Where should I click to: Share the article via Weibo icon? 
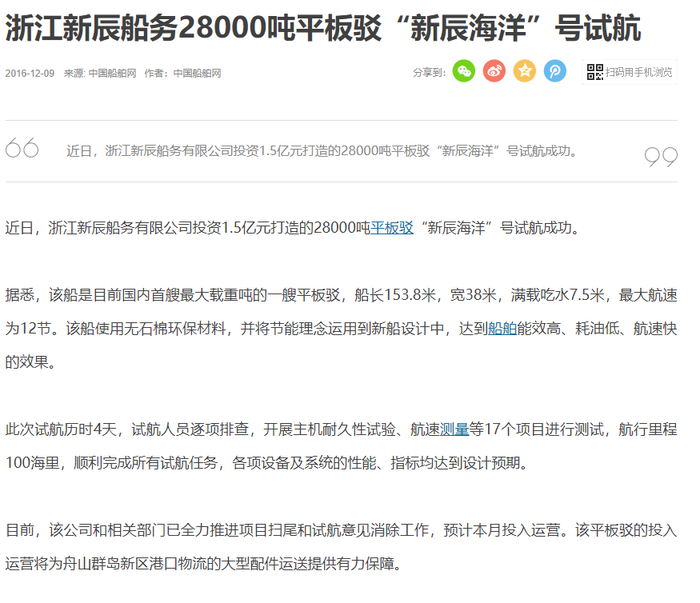[494, 71]
